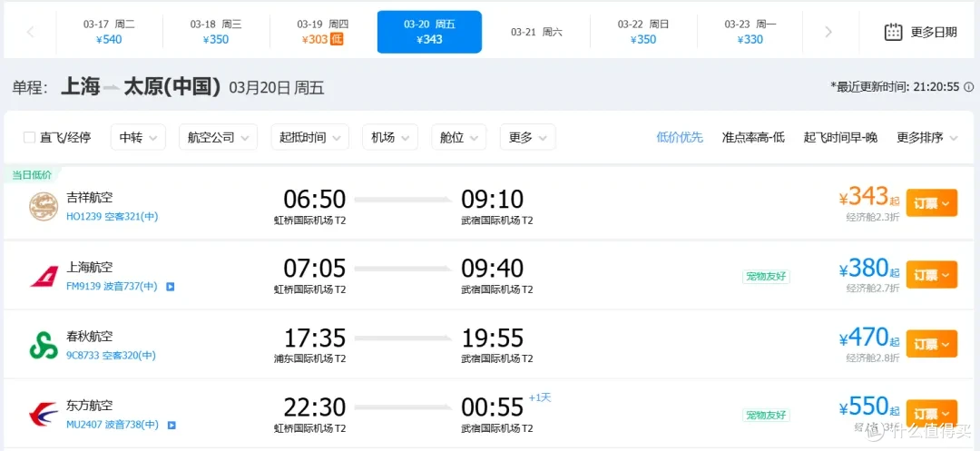Click the 当日低价 tag
This screenshot has height=451, width=980.
[31, 175]
